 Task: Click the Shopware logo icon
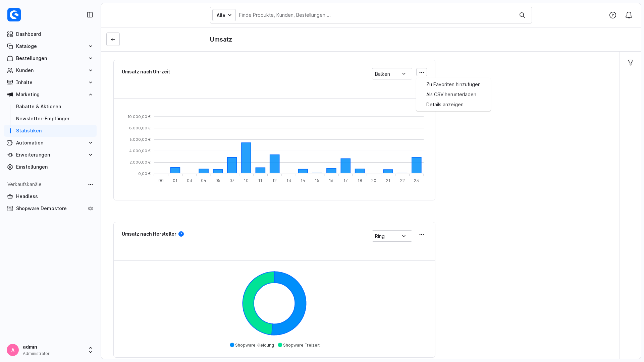(x=14, y=15)
